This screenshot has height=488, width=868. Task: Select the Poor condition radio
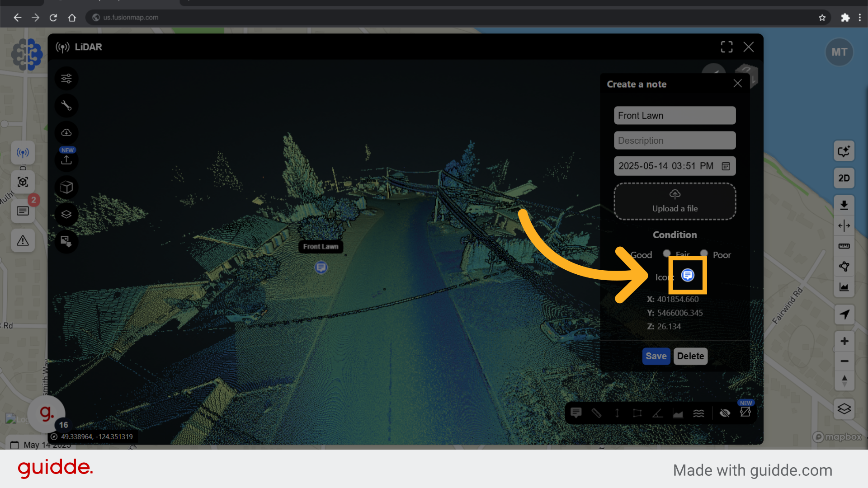click(x=703, y=253)
